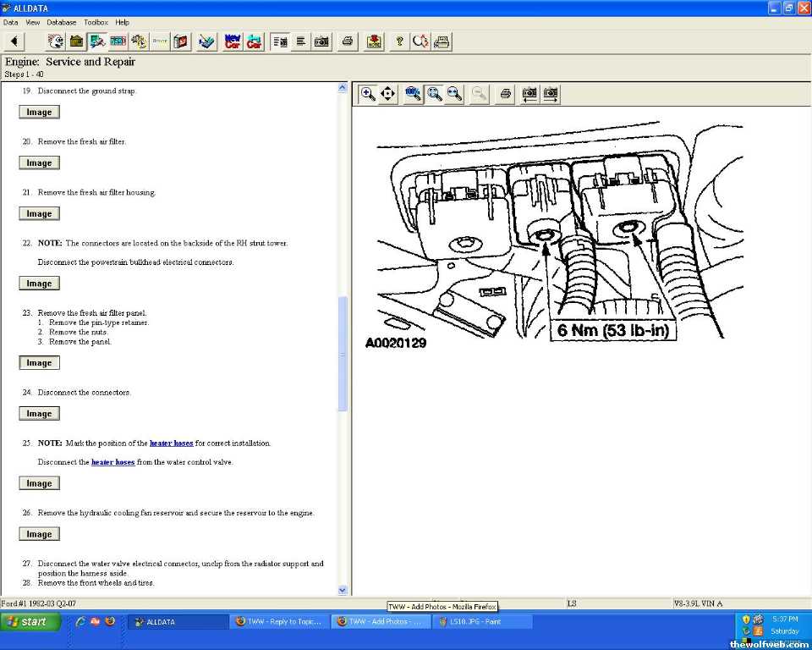
Task: Print the diagram using image viewer printer icon
Action: pyautogui.click(x=505, y=94)
